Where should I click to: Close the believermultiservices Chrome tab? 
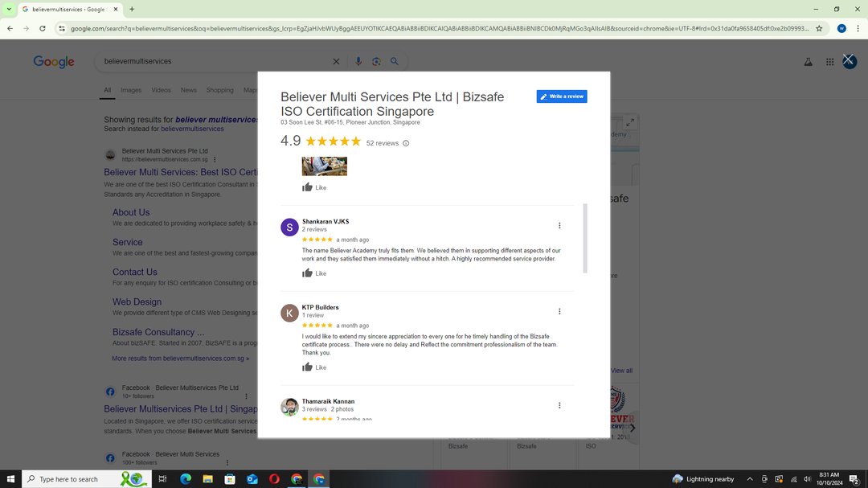tap(116, 10)
